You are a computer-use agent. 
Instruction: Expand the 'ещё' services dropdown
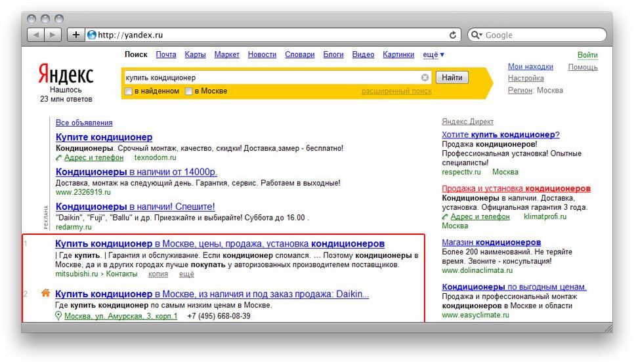pyautogui.click(x=433, y=54)
